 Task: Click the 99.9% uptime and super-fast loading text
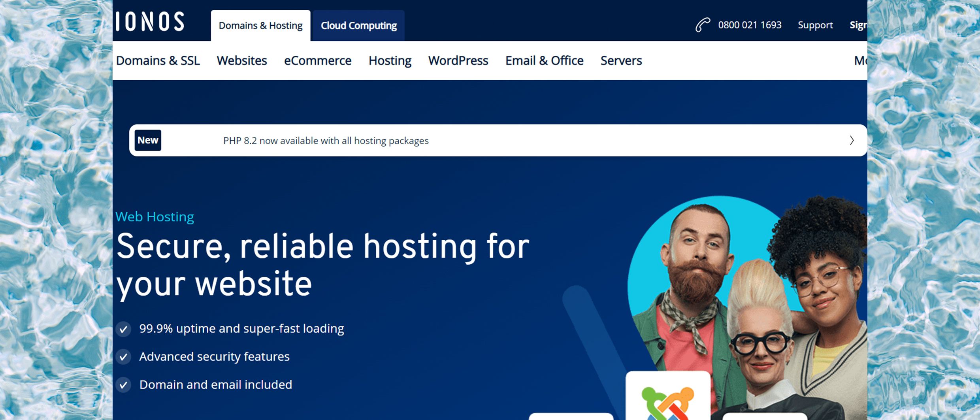coord(241,329)
